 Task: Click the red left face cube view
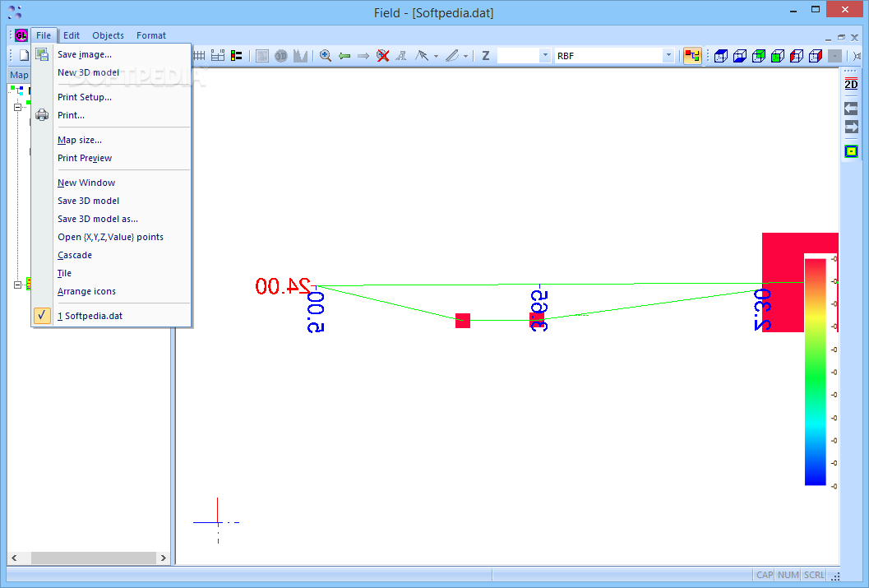[x=797, y=55]
